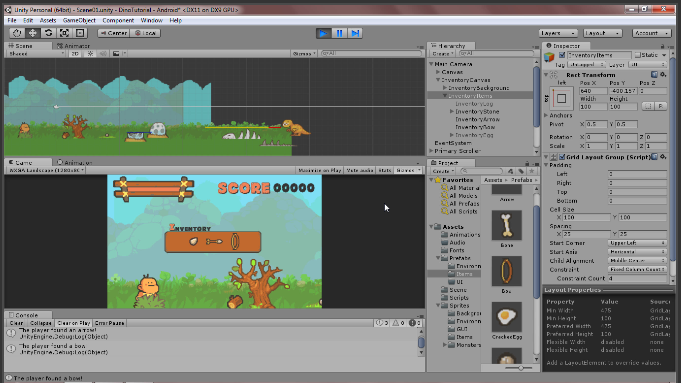Select the Scale tool in toolbar
Image resolution: width=681 pixels, height=383 pixels.
[64, 33]
